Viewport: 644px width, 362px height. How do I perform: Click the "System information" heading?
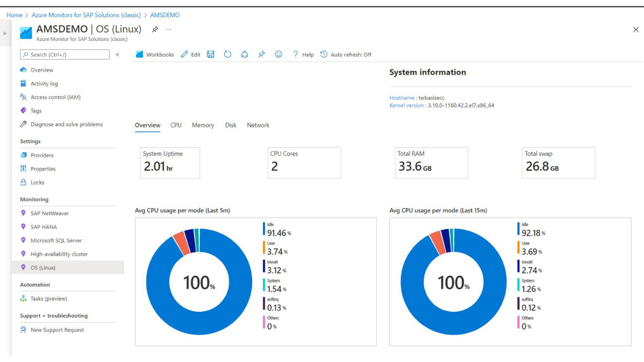[x=428, y=72]
